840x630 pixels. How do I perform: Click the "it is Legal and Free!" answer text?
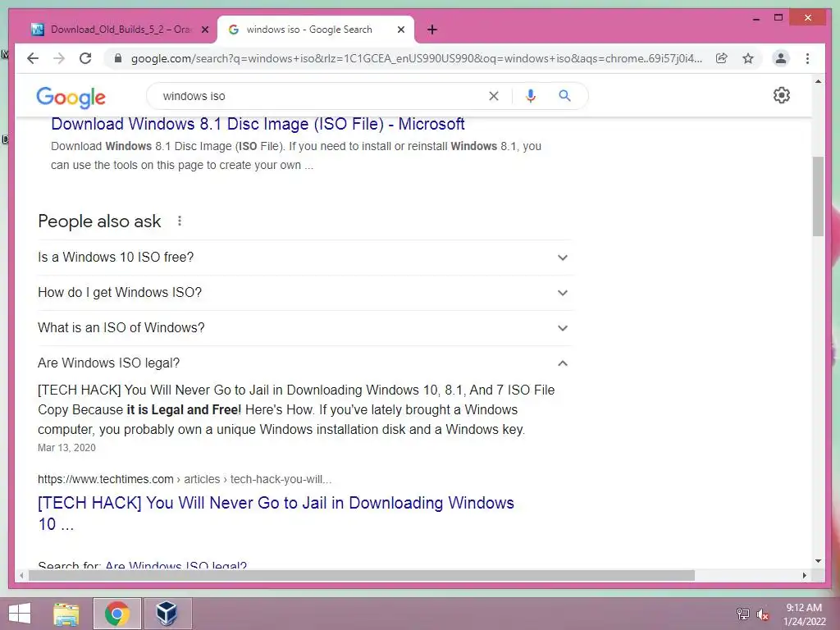(x=184, y=410)
